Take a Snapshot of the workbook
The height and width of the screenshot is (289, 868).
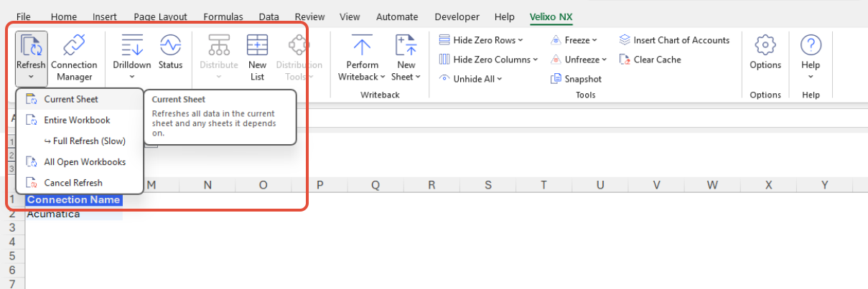576,79
